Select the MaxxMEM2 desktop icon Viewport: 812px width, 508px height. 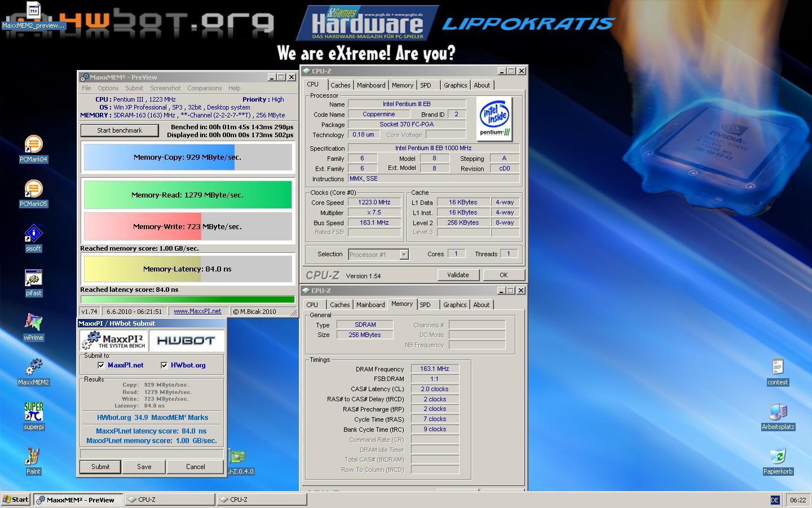pos(33,372)
